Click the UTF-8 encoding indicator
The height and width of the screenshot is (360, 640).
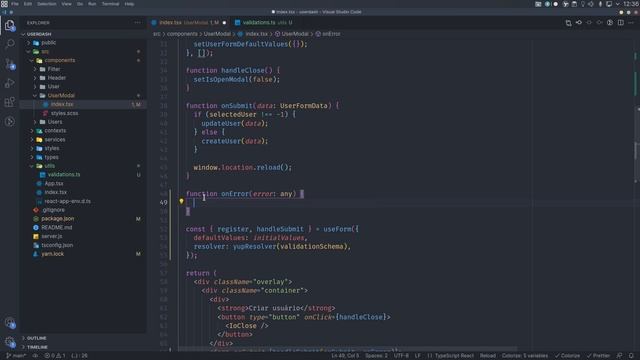click(x=401, y=356)
